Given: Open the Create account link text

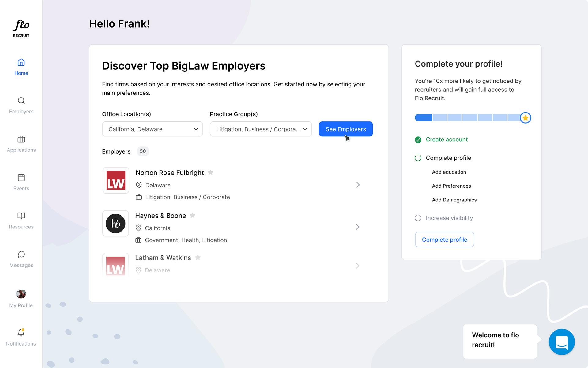Looking at the screenshot, I should 447,140.
